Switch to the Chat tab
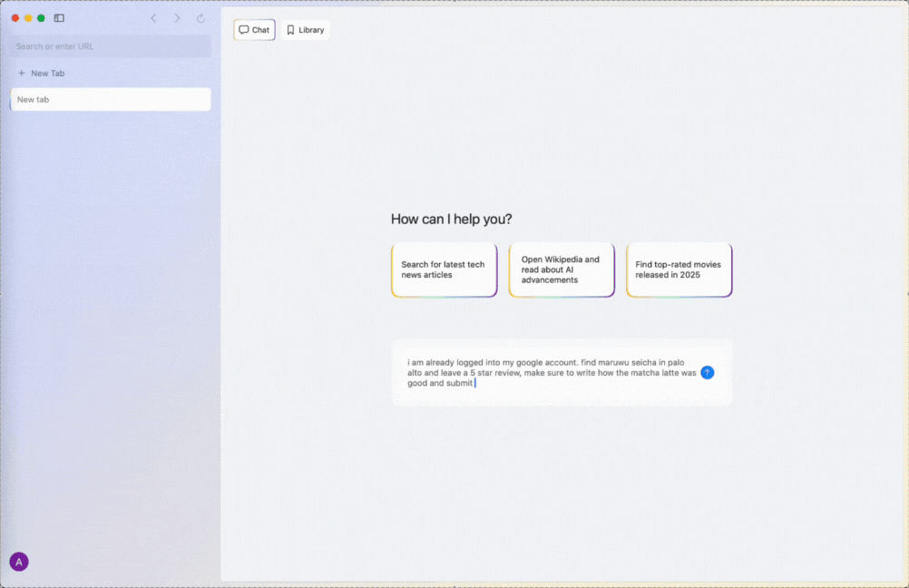The width and height of the screenshot is (909, 588). coord(254,29)
